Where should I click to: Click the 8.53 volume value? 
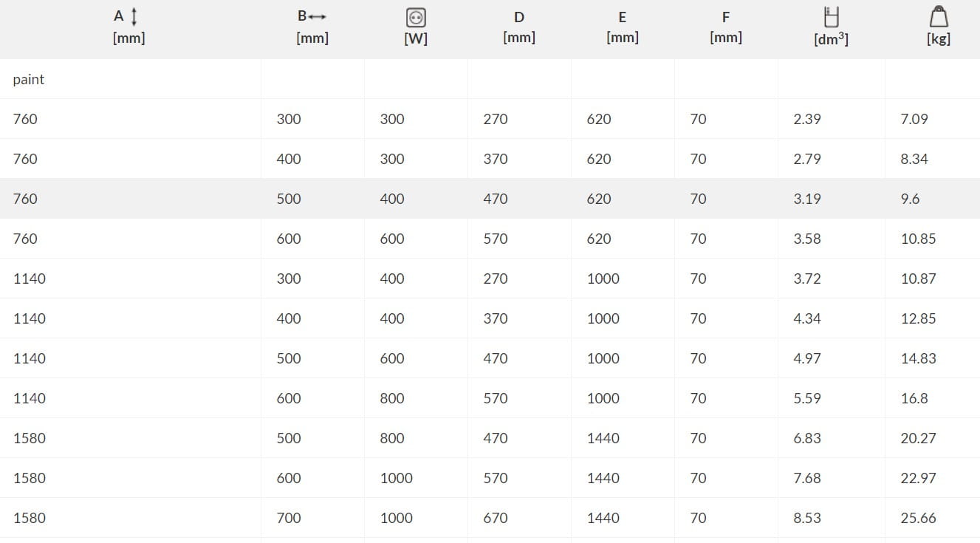[806, 518]
